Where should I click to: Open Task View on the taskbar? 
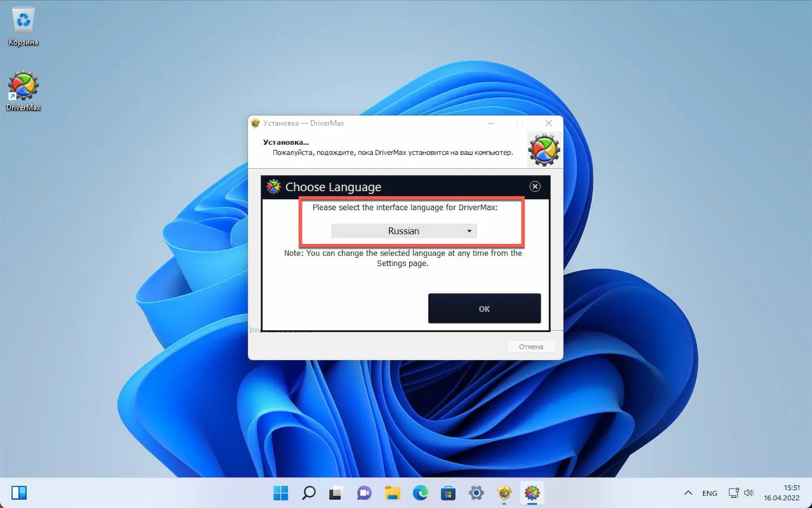336,493
